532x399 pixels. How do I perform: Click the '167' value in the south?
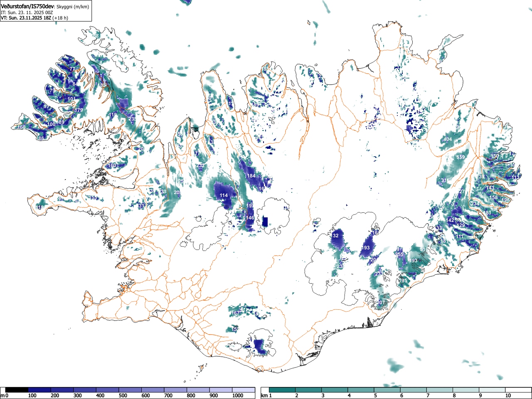click(x=235, y=313)
